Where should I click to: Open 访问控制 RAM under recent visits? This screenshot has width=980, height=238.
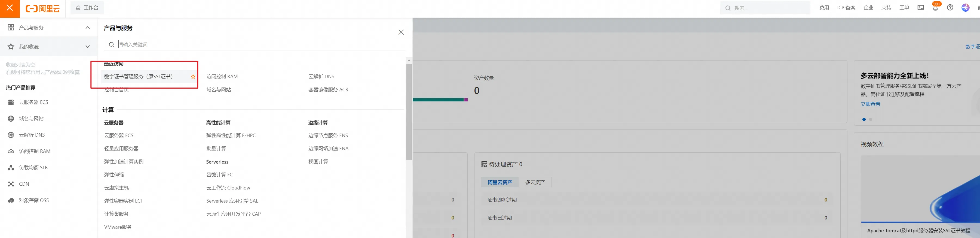click(222, 77)
